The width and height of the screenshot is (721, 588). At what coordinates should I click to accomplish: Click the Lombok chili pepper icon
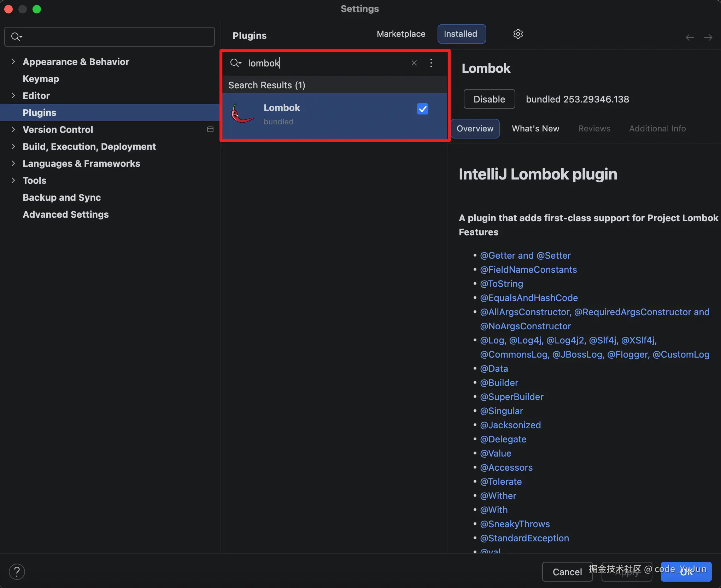pyautogui.click(x=242, y=114)
